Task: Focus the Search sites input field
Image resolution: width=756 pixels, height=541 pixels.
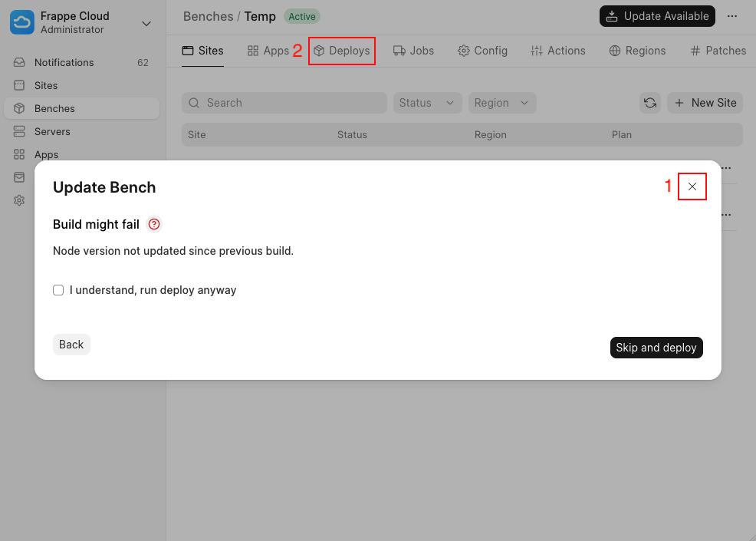Action: (x=284, y=103)
